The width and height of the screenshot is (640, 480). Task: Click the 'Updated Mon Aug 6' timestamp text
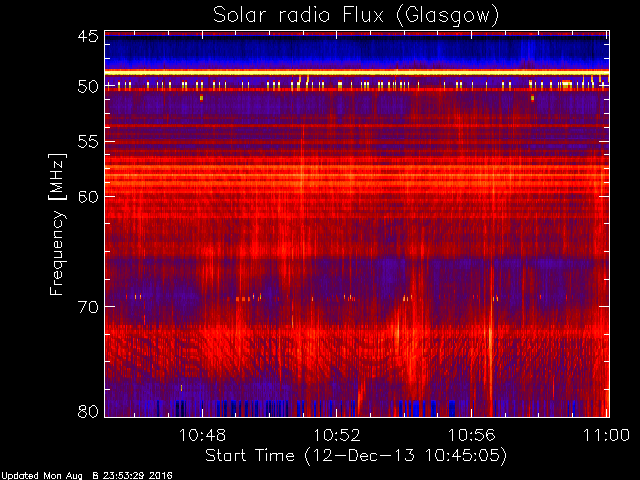pyautogui.click(x=87, y=476)
